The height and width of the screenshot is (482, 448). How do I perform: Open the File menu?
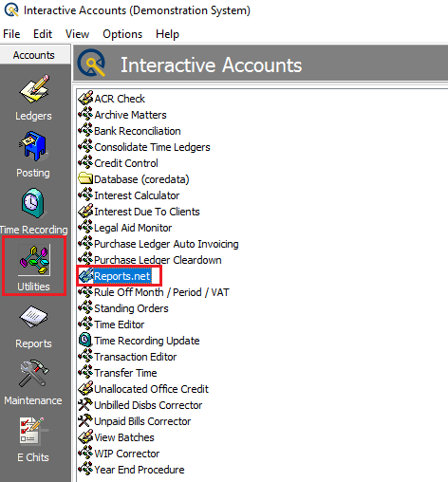click(11, 34)
